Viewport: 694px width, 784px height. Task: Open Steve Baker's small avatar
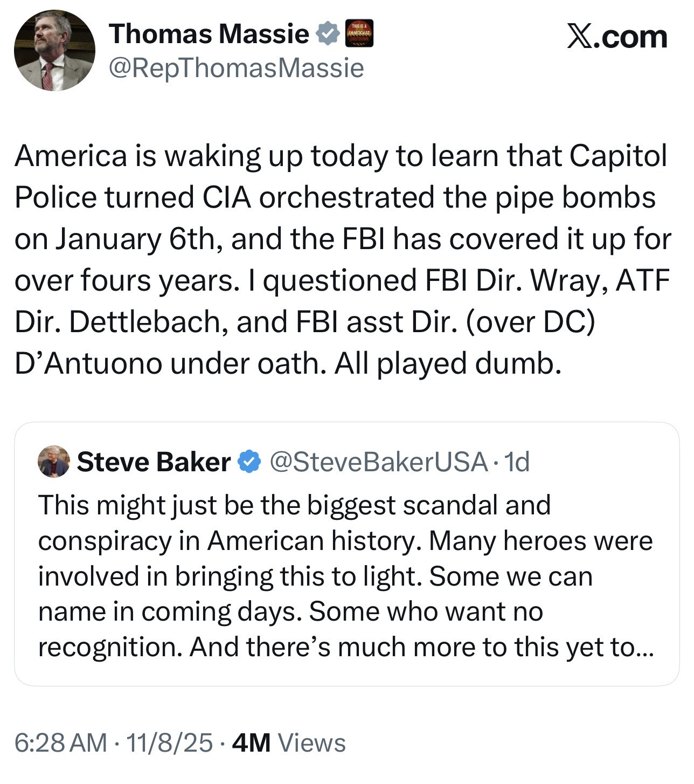click(x=54, y=462)
